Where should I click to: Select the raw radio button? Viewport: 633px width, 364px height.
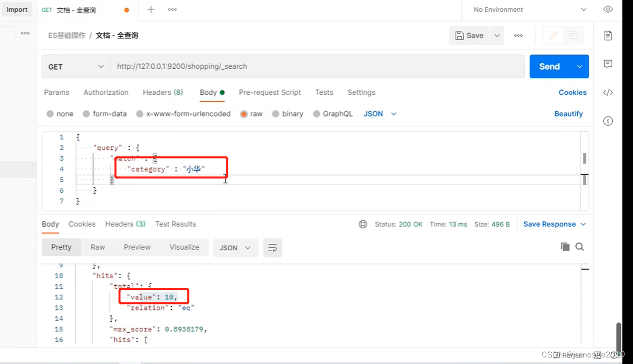244,114
